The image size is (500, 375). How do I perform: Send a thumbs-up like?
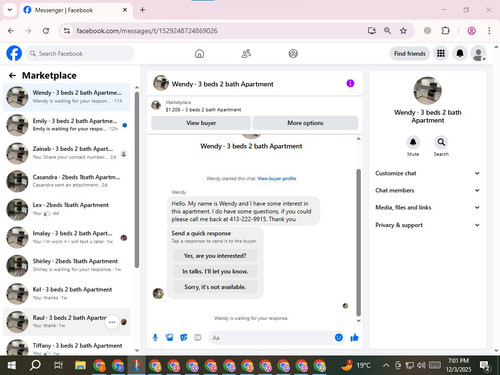(354, 338)
